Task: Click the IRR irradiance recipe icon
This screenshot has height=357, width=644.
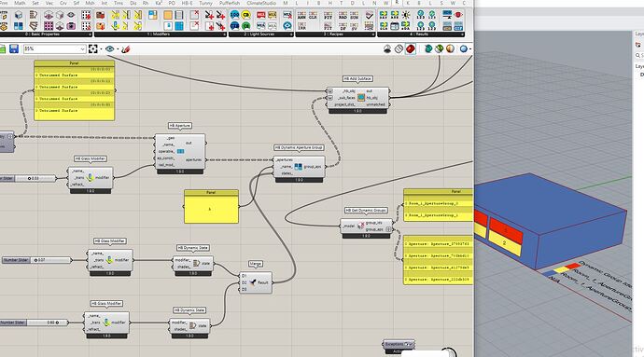Action: pyautogui.click(x=301, y=27)
